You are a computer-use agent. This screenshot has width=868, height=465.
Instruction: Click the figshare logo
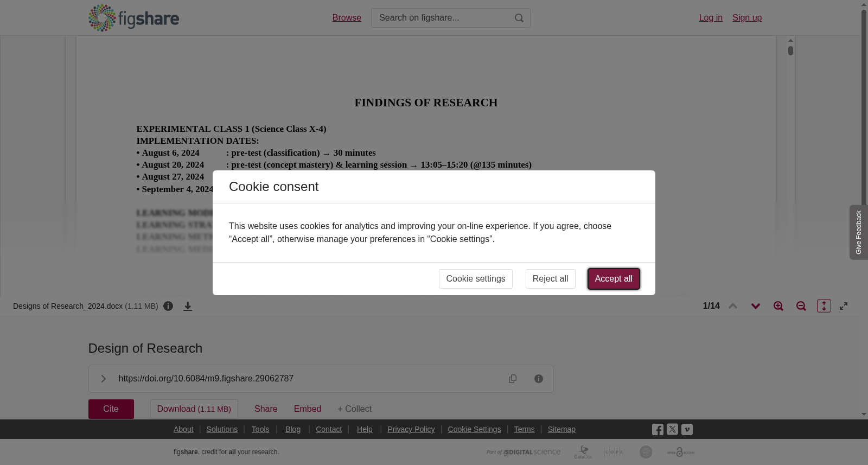pos(133,18)
